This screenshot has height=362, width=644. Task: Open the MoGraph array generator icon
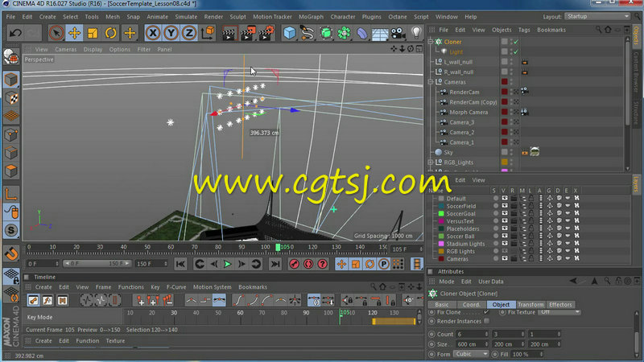344,33
